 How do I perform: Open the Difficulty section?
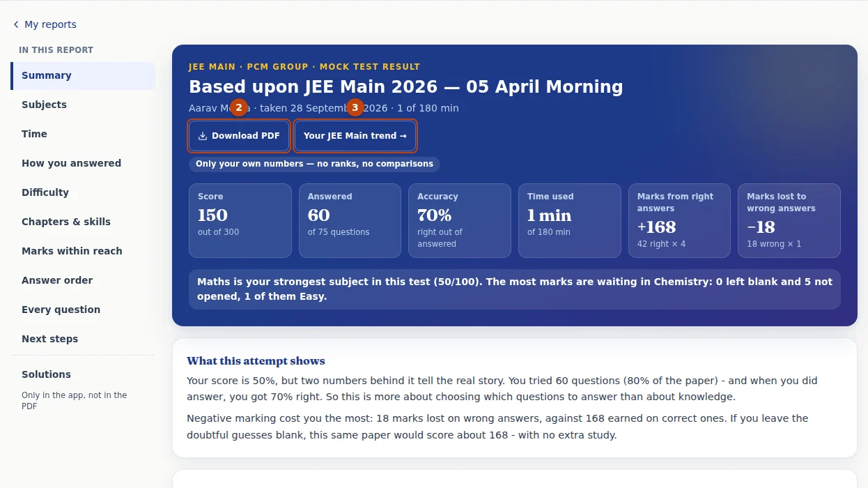tap(83, 192)
